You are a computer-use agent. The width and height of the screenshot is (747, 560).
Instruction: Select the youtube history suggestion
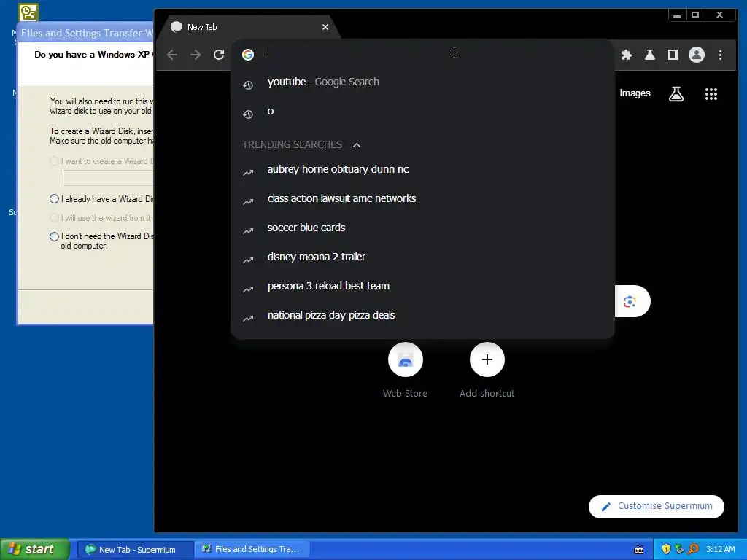pyautogui.click(x=422, y=82)
